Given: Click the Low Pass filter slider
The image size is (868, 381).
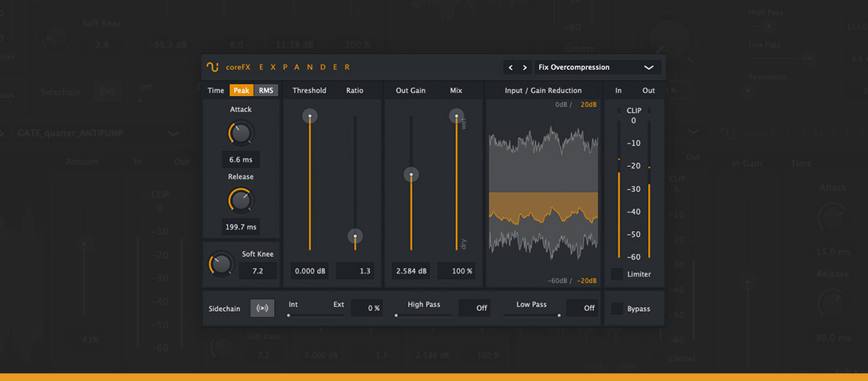Looking at the screenshot, I should tap(531, 315).
